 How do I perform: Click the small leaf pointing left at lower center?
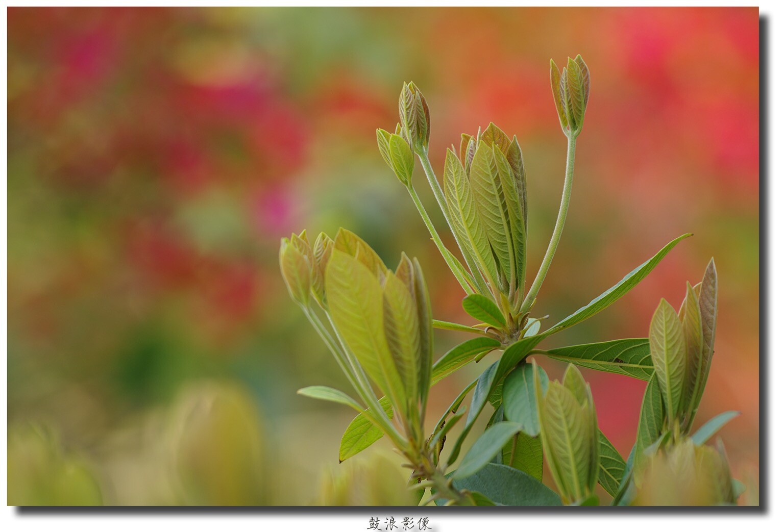point(327,394)
